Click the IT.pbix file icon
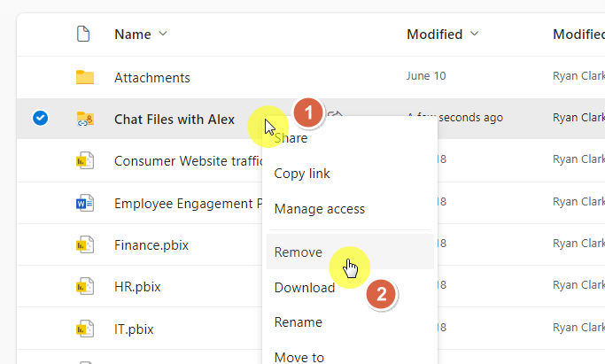 pos(85,329)
